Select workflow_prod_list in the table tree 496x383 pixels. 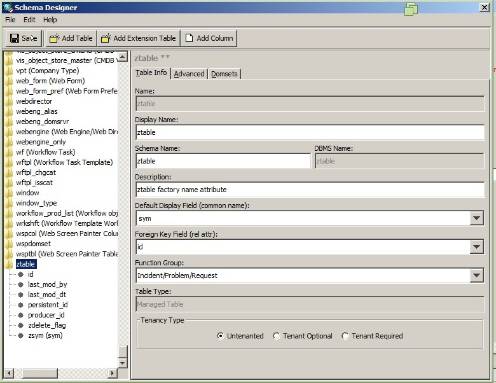coord(67,213)
